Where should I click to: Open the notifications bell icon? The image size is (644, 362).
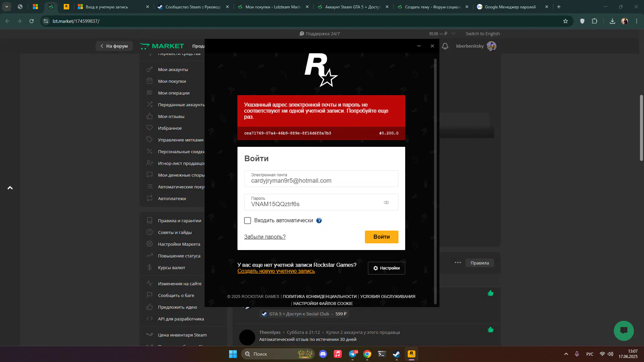click(x=445, y=46)
